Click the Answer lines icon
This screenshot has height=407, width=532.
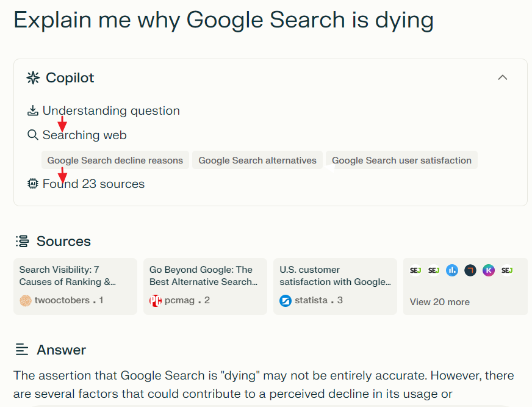point(22,350)
